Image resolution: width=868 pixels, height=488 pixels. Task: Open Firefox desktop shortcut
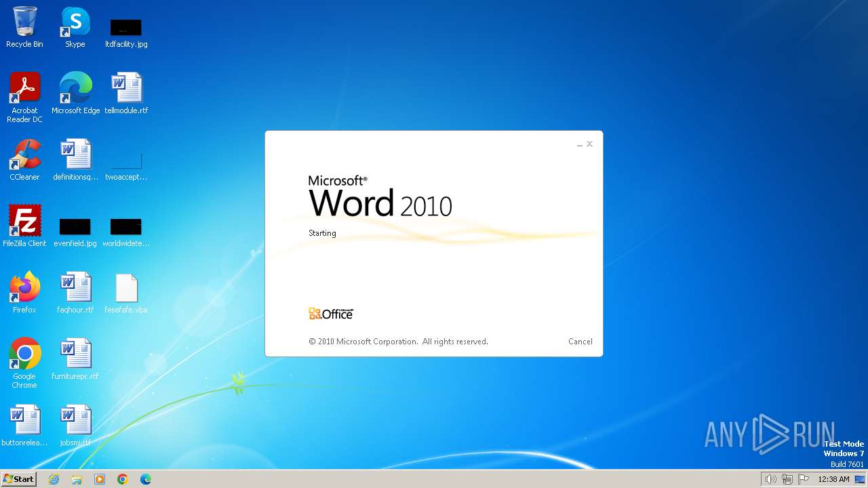(x=24, y=293)
